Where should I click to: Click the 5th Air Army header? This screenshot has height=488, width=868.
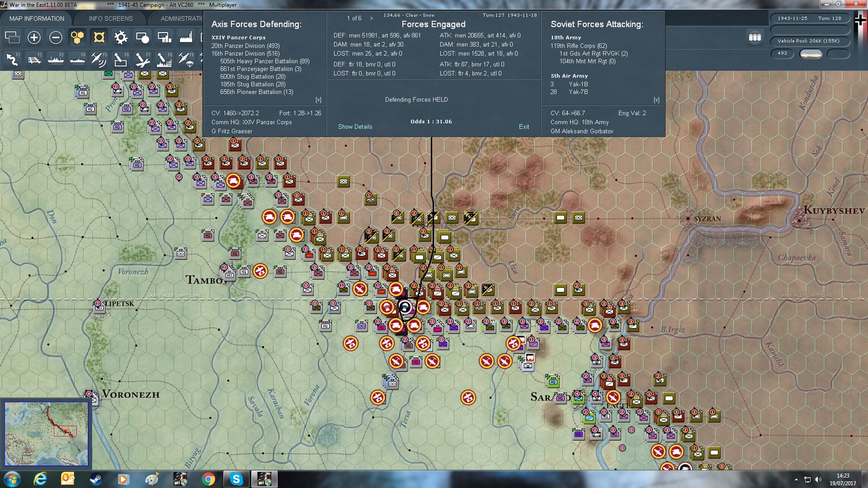pyautogui.click(x=569, y=76)
